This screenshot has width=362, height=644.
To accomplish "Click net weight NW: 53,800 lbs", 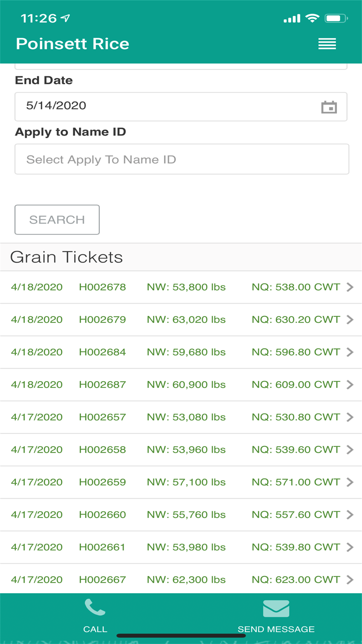I will click(x=186, y=287).
